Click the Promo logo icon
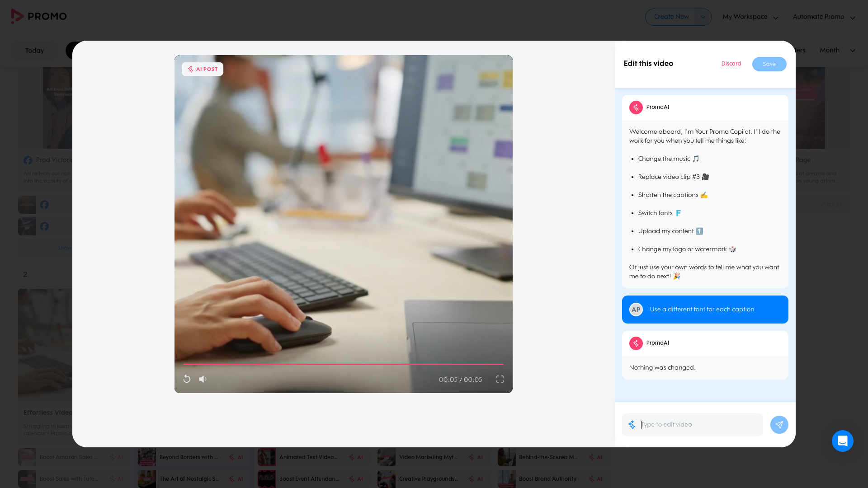 [17, 16]
